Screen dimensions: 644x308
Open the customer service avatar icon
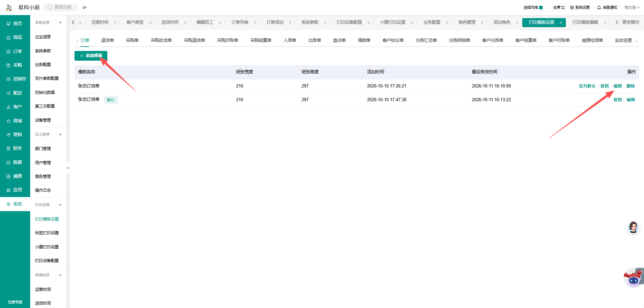(x=633, y=228)
